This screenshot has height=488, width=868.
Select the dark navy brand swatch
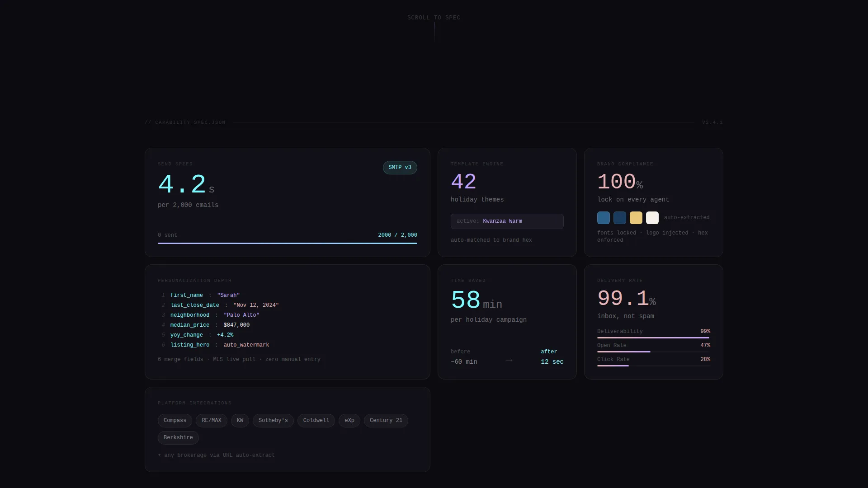[620, 218]
